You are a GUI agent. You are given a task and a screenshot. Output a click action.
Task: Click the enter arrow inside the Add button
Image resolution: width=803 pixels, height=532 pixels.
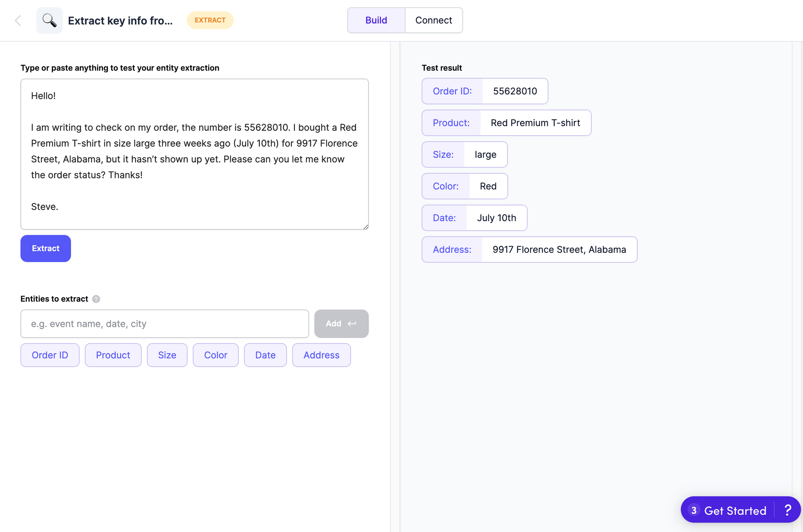(352, 323)
